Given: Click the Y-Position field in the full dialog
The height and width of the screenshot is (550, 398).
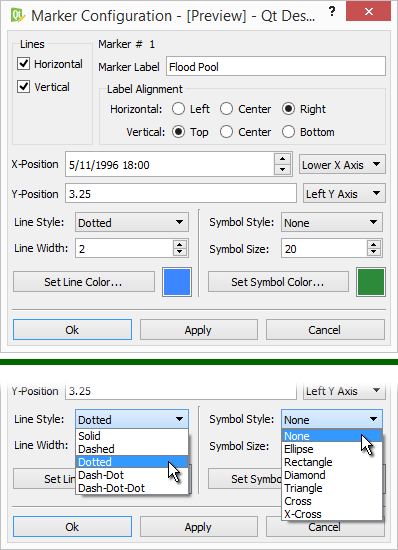Looking at the screenshot, I should [181, 193].
